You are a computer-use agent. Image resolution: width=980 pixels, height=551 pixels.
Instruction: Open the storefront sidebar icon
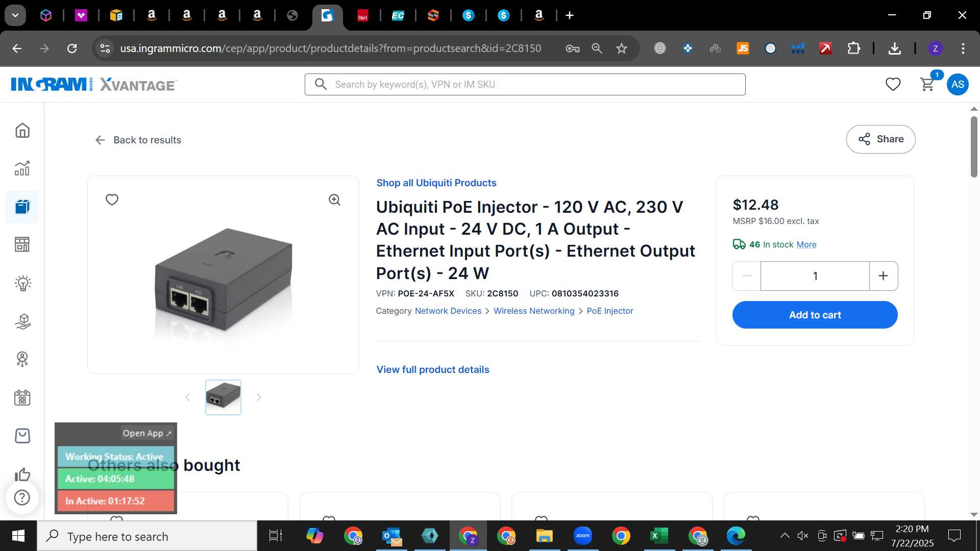pos(22,245)
